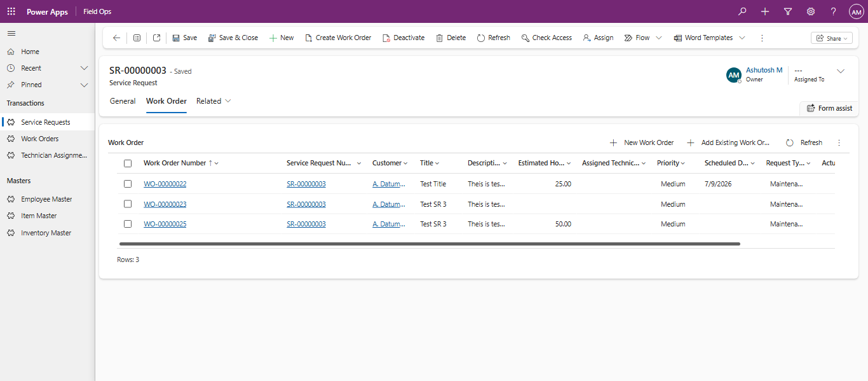The height and width of the screenshot is (381, 868).
Task: Open Inventory Master in sidebar
Action: coord(48,233)
